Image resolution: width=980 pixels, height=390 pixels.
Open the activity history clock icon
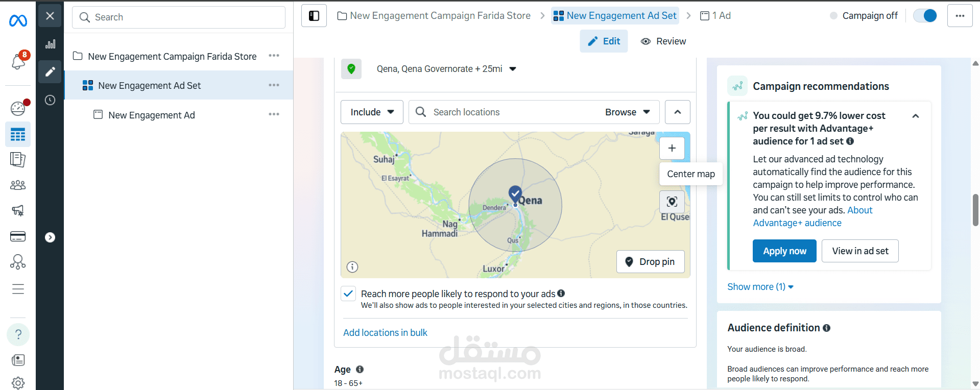[x=50, y=100]
